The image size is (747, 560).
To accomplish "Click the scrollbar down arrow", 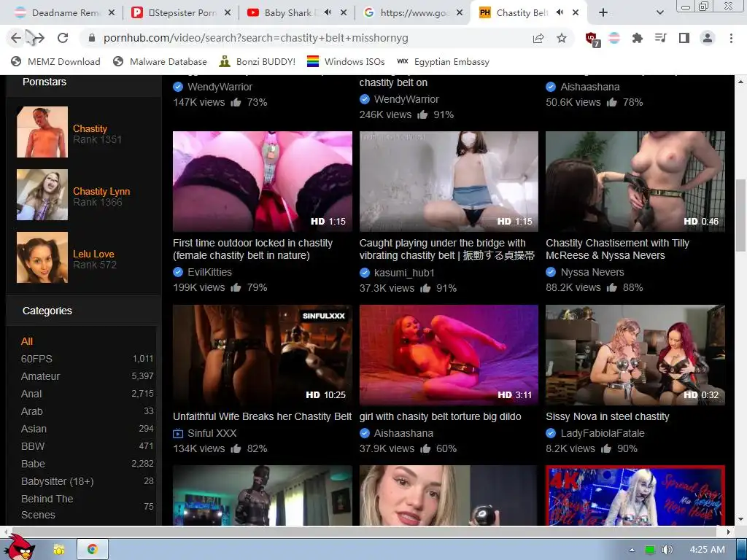I will coord(740,519).
